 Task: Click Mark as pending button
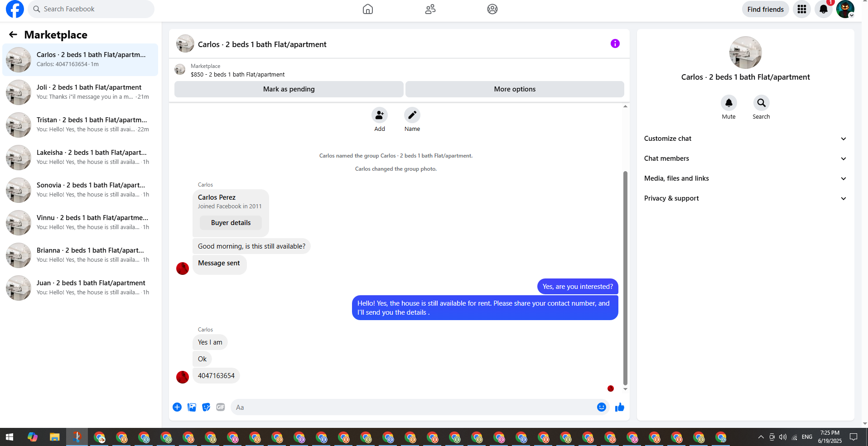(289, 89)
